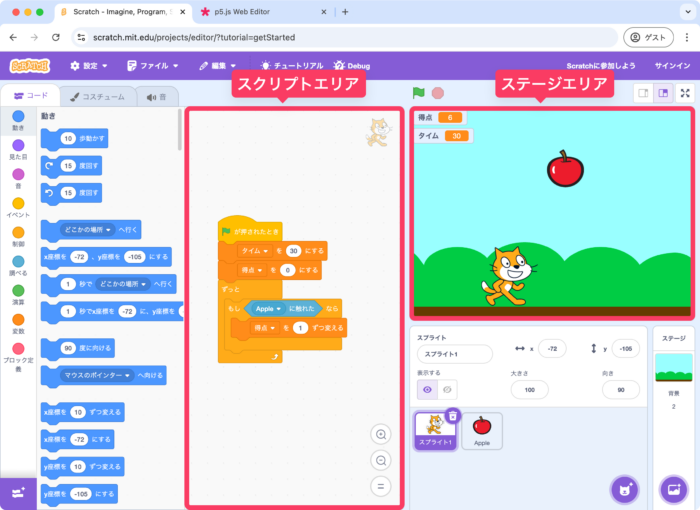Zoom in on the script workspace

(380, 434)
